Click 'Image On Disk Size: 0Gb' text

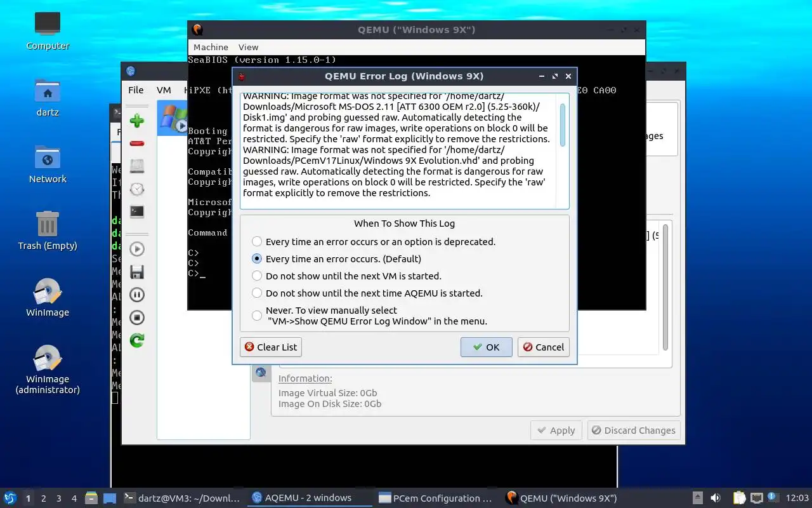pos(330,404)
